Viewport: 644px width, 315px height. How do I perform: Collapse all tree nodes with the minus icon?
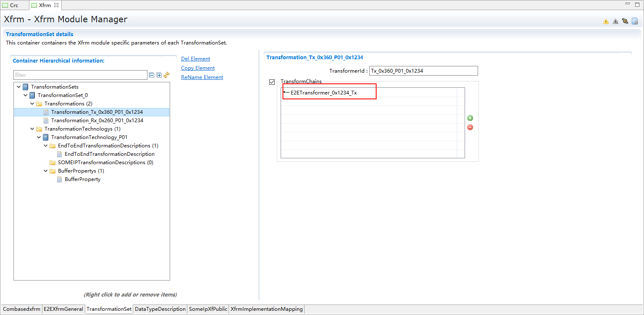point(152,75)
